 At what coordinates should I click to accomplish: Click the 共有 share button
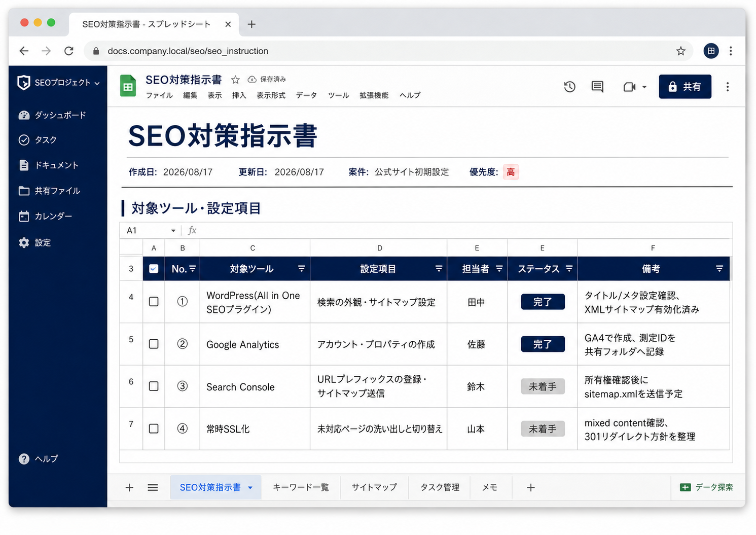685,87
